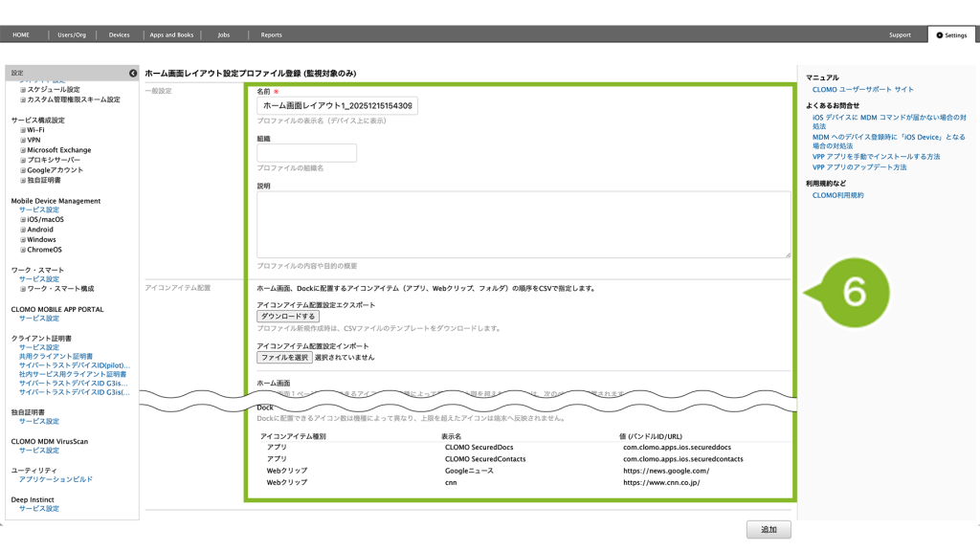
Task: Expand the iOS/macOS tree node
Action: [23, 220]
